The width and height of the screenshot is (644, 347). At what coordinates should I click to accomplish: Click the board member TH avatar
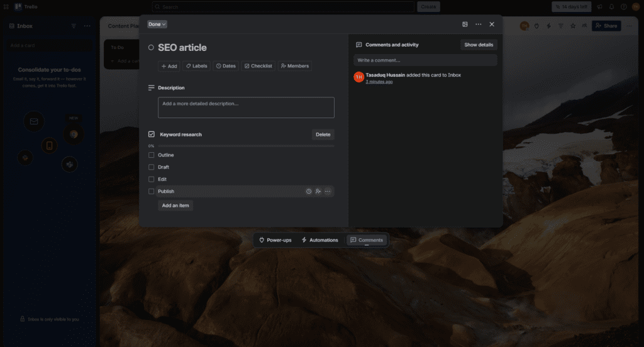(x=525, y=26)
